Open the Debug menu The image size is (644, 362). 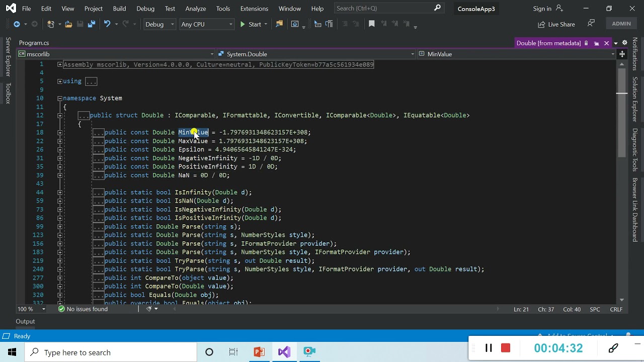click(x=145, y=9)
